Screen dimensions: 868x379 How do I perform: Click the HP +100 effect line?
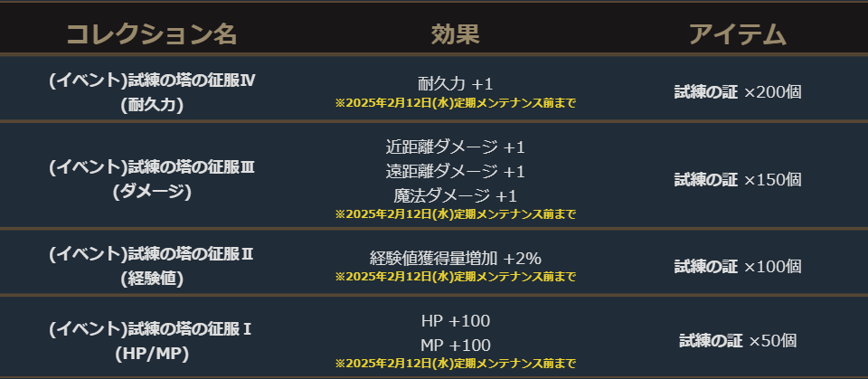click(455, 321)
